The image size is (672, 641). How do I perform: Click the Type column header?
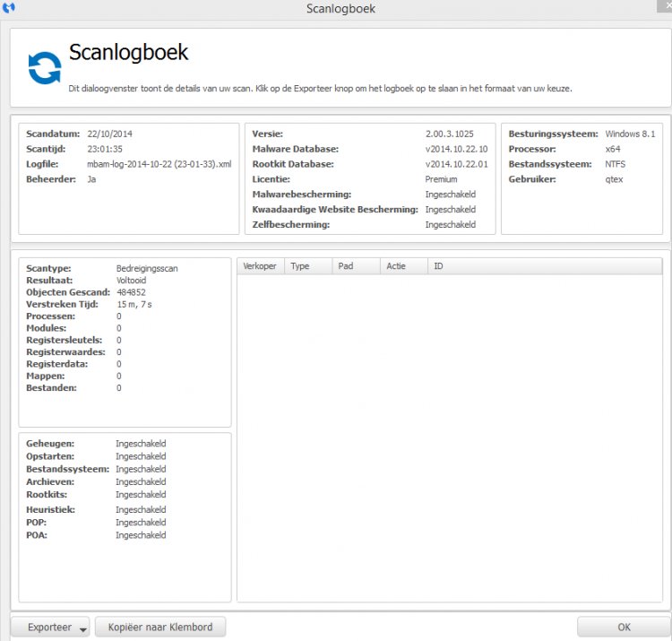[308, 266]
